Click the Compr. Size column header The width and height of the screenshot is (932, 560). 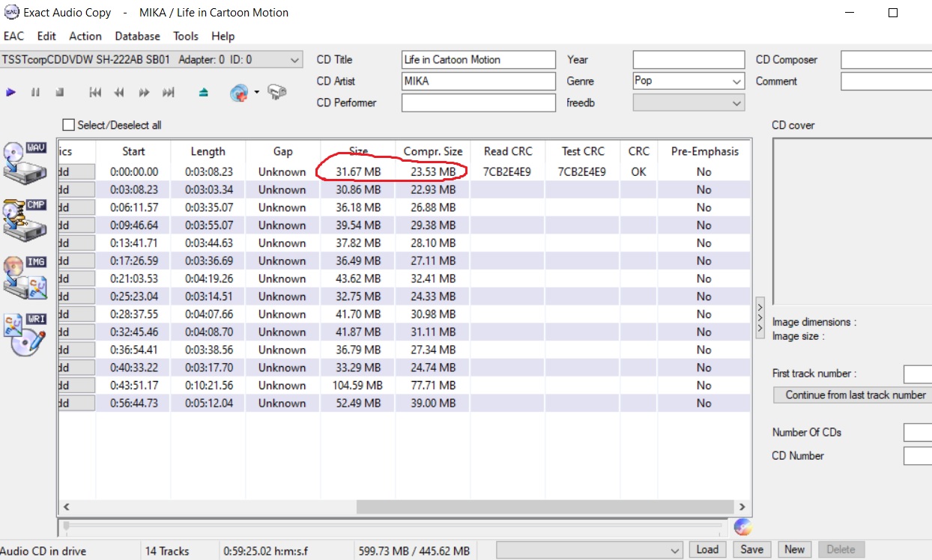click(432, 151)
